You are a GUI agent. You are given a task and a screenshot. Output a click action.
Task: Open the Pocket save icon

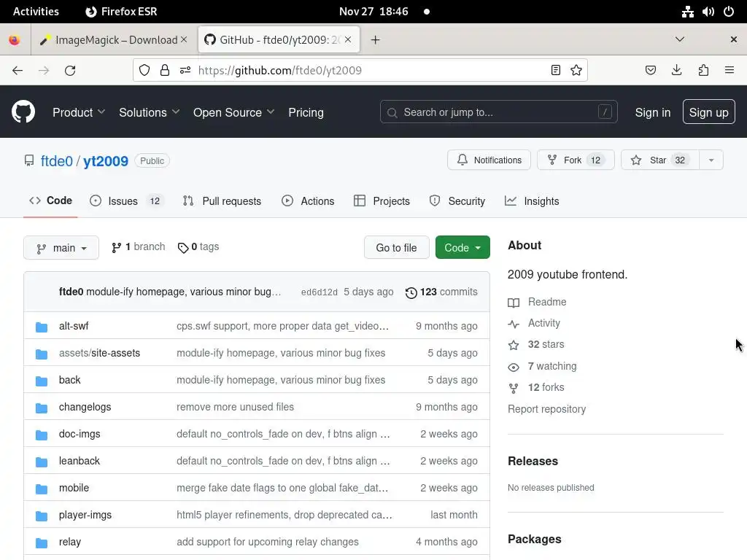[650, 71]
